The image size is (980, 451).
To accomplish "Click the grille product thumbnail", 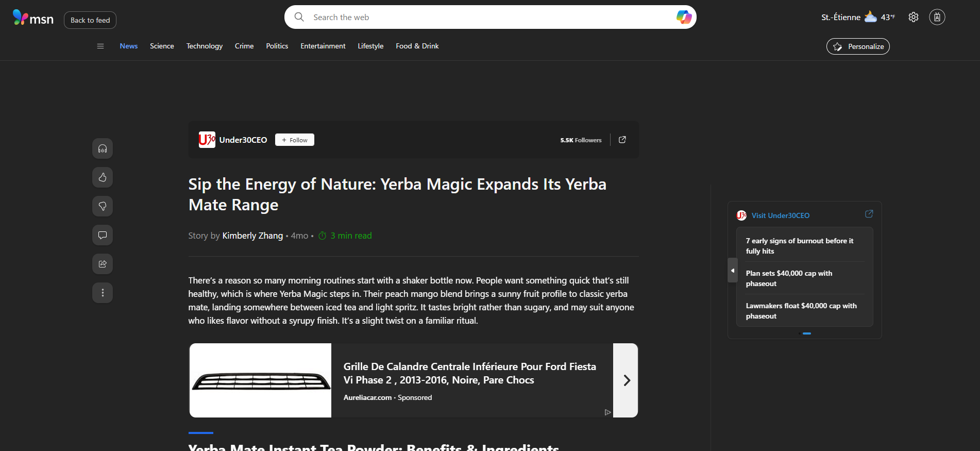I will (x=260, y=380).
